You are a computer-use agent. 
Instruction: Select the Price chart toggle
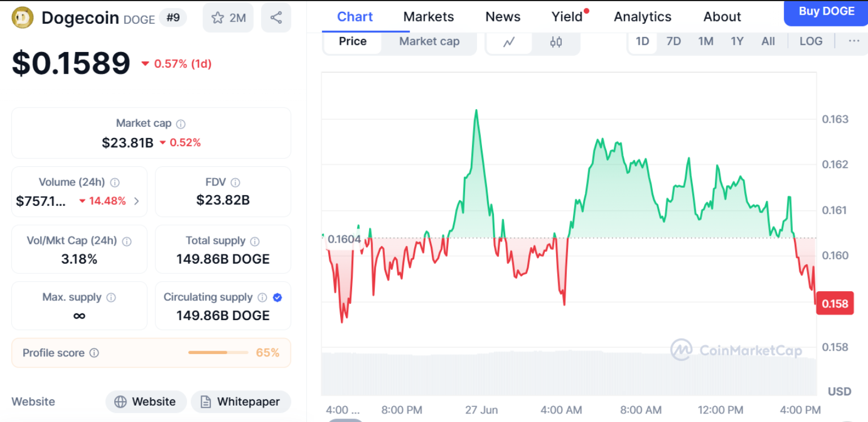[353, 41]
